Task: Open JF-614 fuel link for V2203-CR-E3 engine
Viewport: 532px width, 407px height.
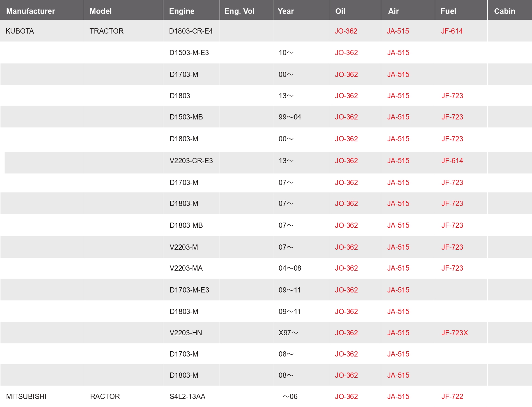Action: pyautogui.click(x=452, y=161)
